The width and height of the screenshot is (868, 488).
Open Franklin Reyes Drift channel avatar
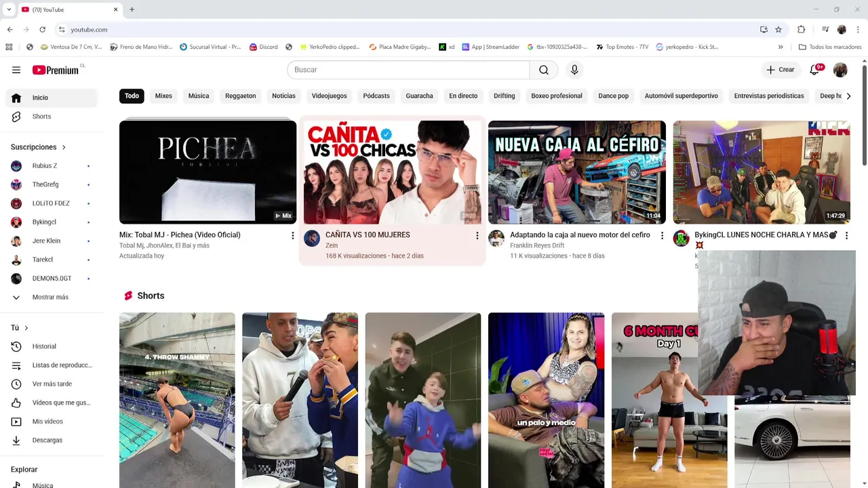click(x=496, y=238)
